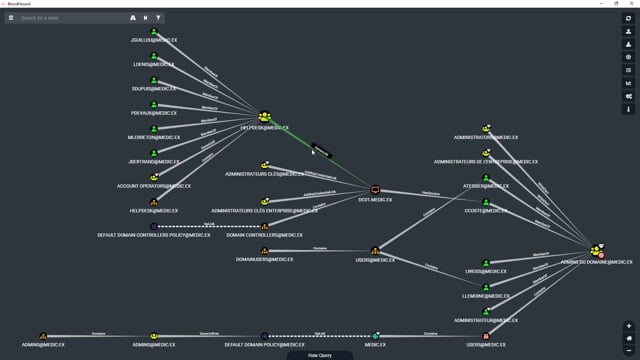The image size is (640, 360).
Task: Open the Settings cogs icon
Action: (629, 96)
